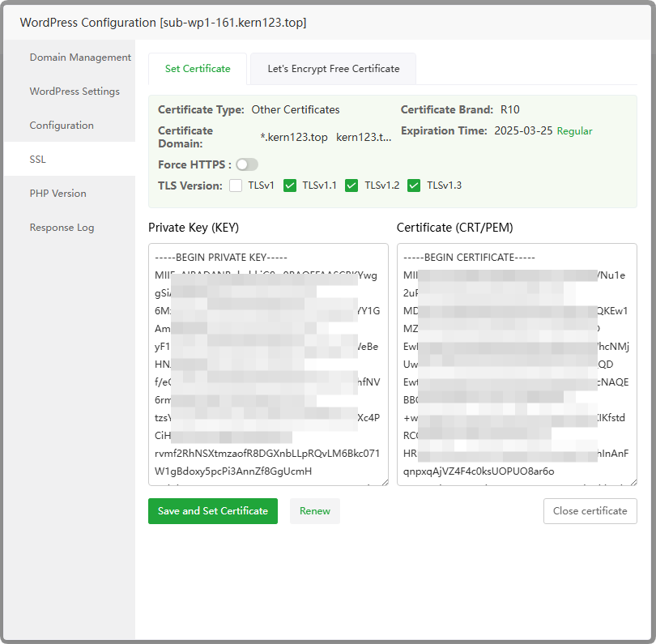Screen dimensions: 656x644
Task: Click Save and Set Certificate button
Action: pos(213,511)
